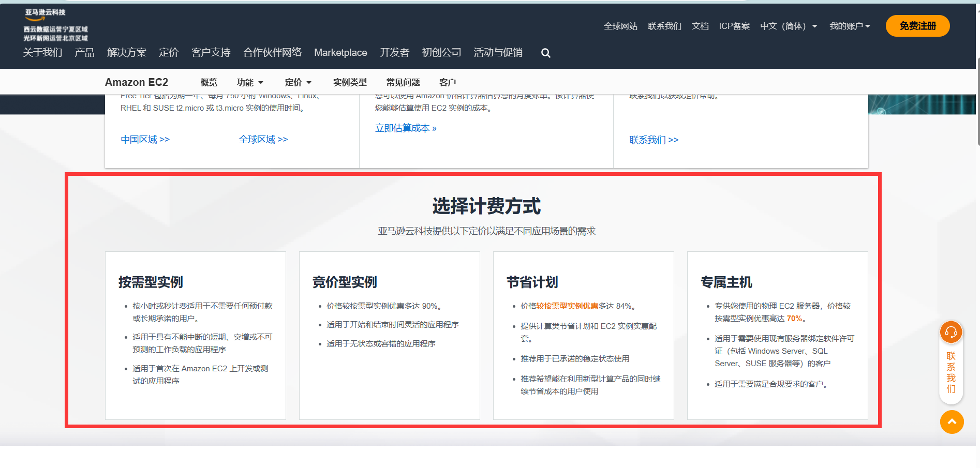Screen dimensions: 980x468
Task: Open the 文档 link
Action: [700, 26]
